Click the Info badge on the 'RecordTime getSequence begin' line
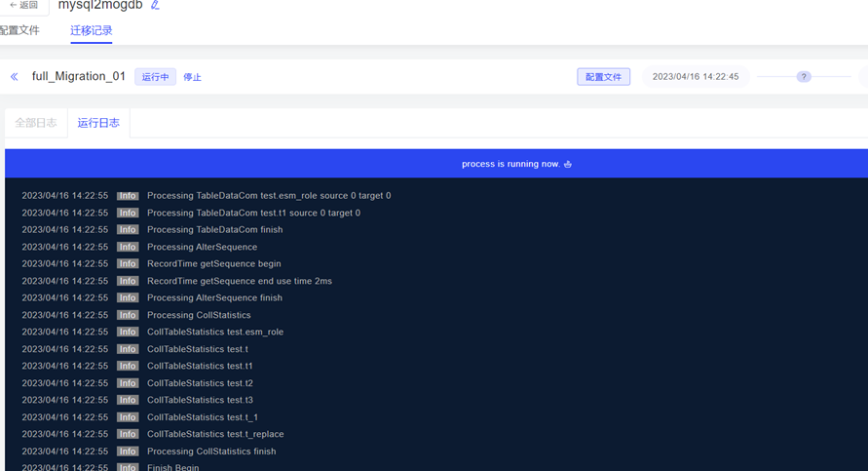Viewport: 868px width, 471px height. pos(128,263)
